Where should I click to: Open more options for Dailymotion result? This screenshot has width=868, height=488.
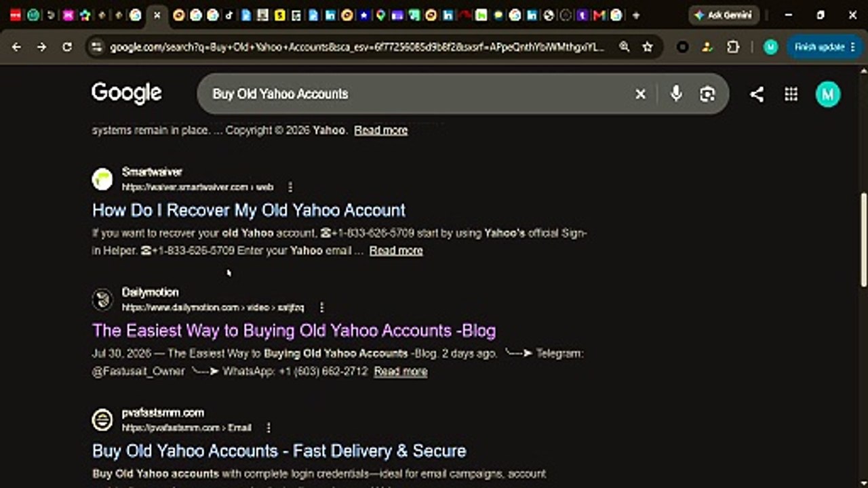coord(321,308)
